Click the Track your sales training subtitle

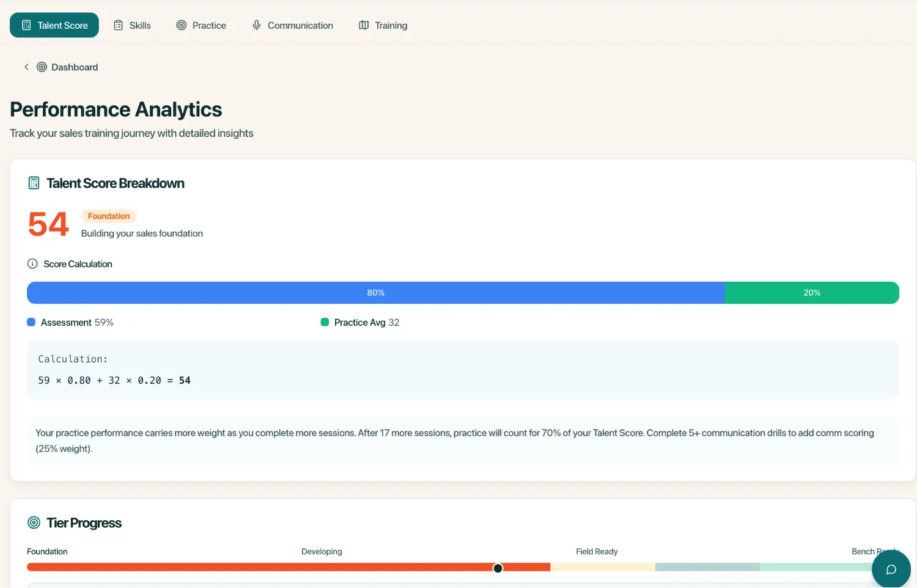[x=131, y=133]
